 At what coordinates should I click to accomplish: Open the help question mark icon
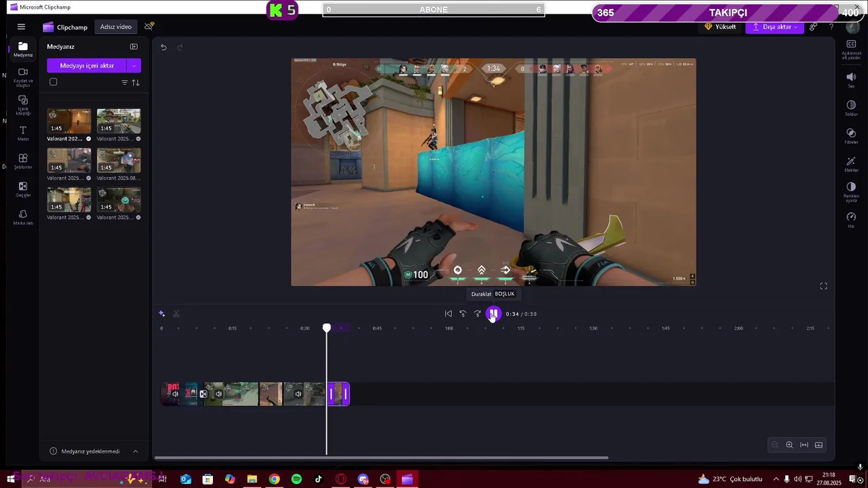[x=831, y=27]
